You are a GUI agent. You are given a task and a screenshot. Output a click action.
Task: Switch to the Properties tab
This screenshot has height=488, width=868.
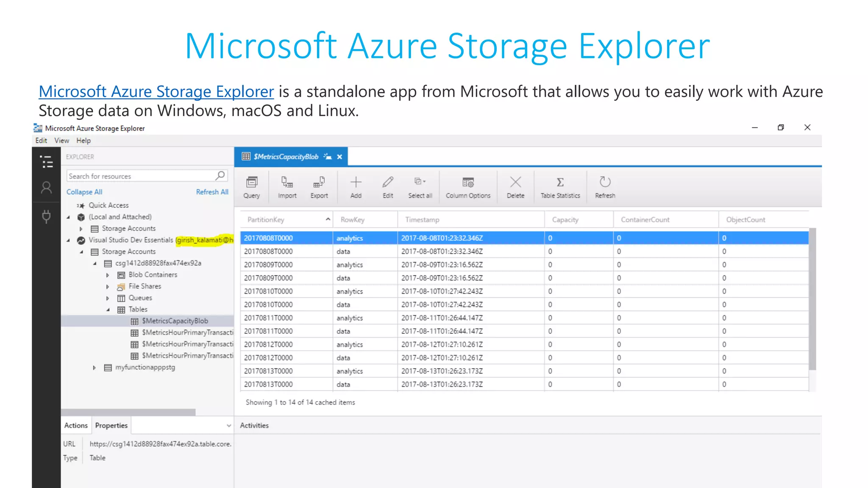pyautogui.click(x=111, y=425)
